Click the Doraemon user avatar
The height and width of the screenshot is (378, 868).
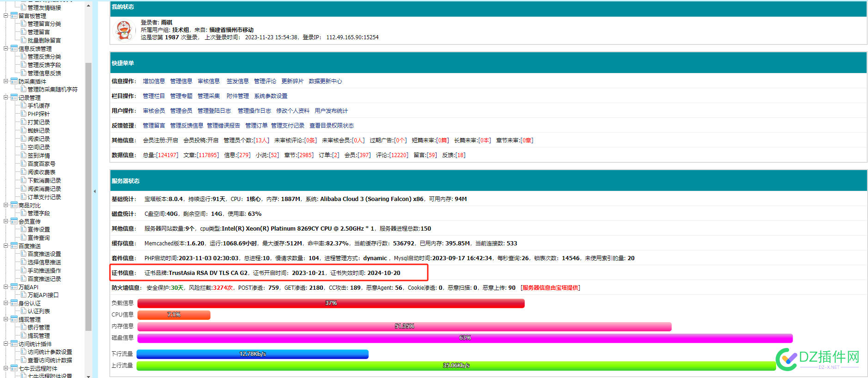click(x=123, y=30)
